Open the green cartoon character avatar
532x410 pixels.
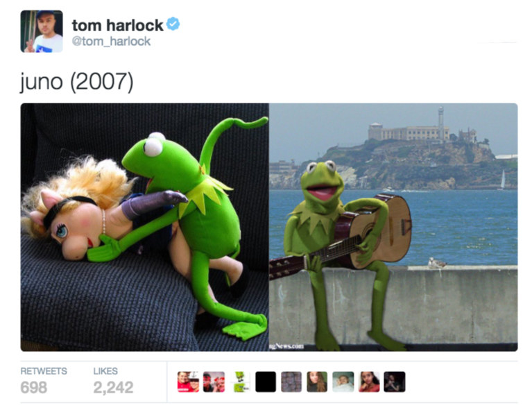point(240,382)
